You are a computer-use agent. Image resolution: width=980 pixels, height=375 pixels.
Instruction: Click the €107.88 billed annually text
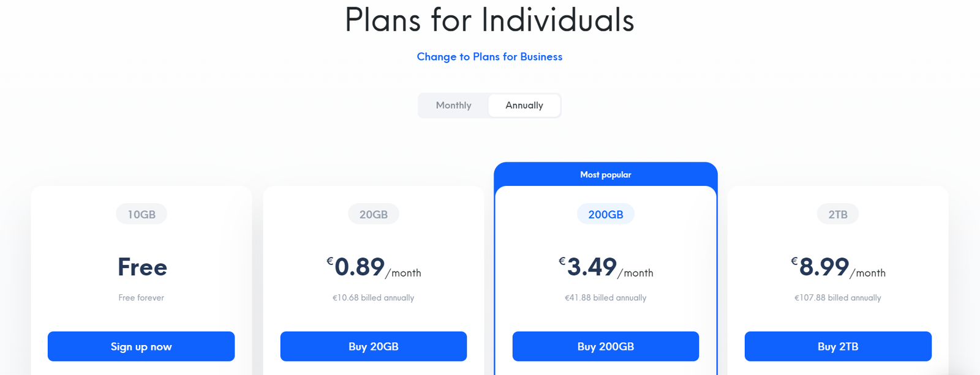click(838, 298)
